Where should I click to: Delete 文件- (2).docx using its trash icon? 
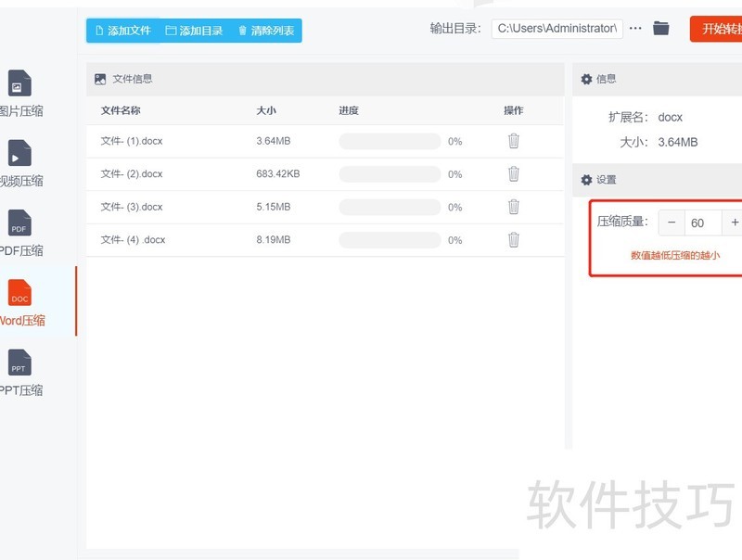pyautogui.click(x=513, y=173)
